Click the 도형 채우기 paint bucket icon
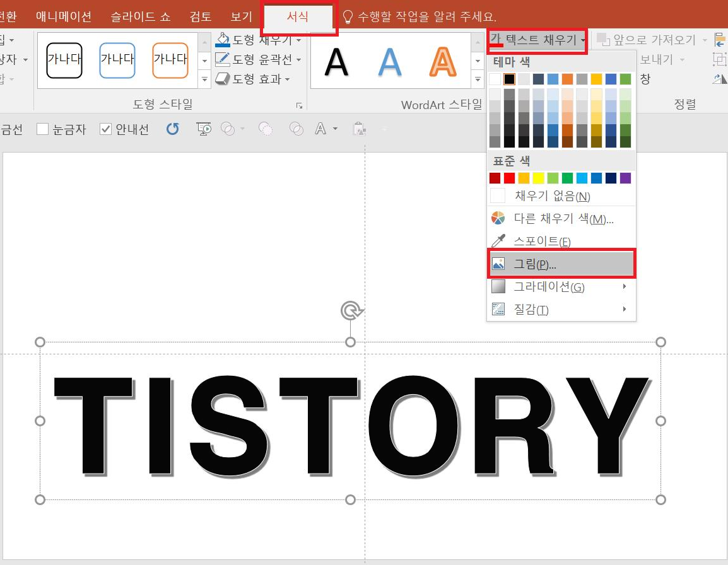728x565 pixels. pos(223,40)
